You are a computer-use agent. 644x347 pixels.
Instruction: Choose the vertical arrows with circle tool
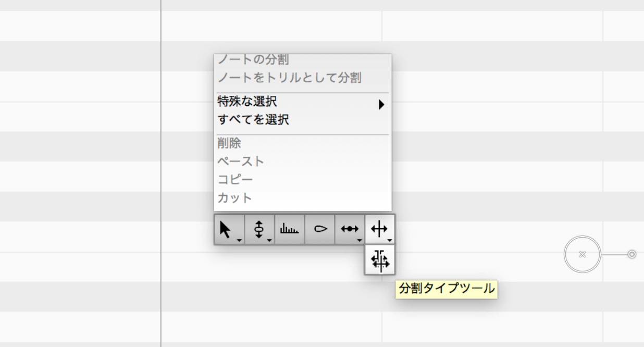pyautogui.click(x=259, y=229)
